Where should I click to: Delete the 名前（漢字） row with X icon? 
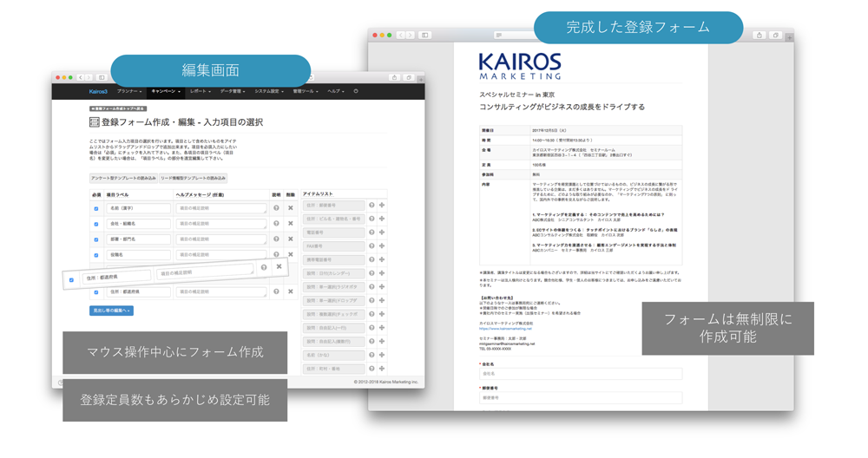[290, 208]
